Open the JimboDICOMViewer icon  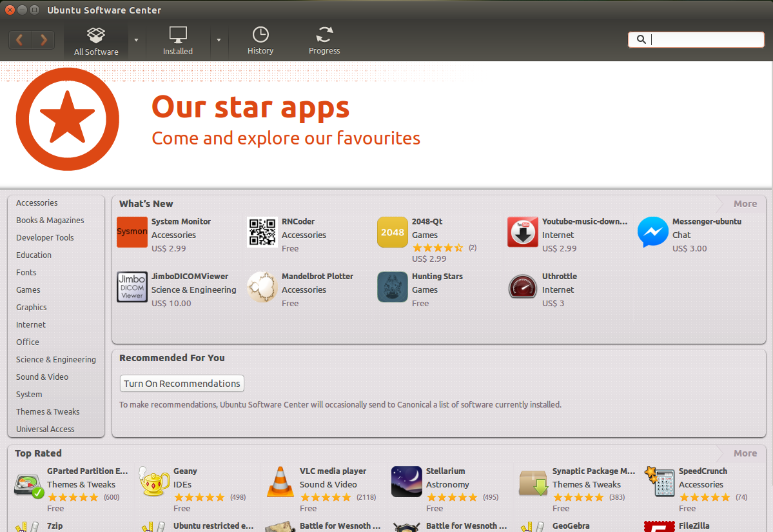click(132, 286)
